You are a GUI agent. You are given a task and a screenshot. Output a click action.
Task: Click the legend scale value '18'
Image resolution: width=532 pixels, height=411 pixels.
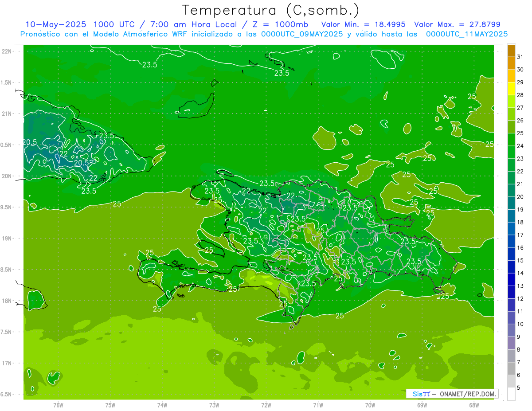coord(520,222)
